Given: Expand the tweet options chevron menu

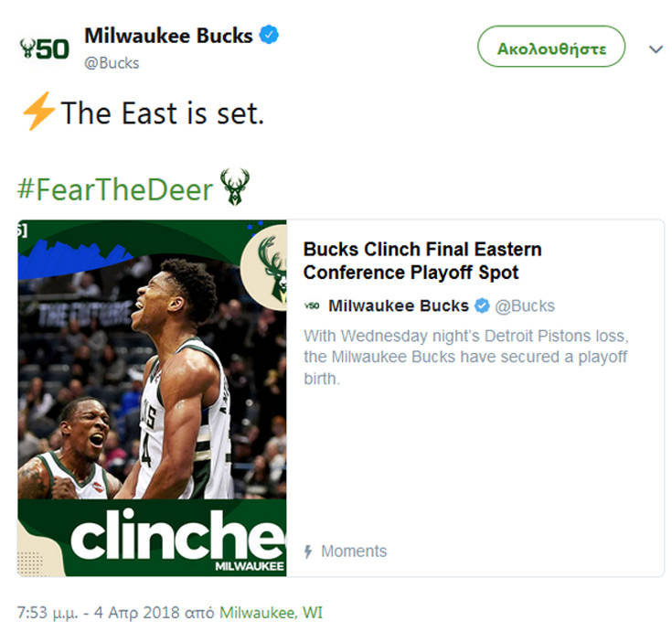Looking at the screenshot, I should pos(656,49).
